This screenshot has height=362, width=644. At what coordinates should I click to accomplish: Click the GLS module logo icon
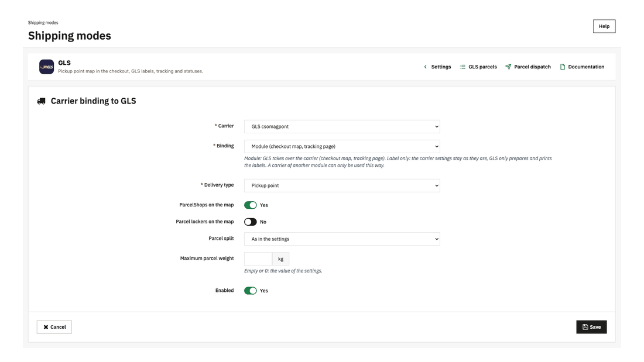click(x=46, y=67)
